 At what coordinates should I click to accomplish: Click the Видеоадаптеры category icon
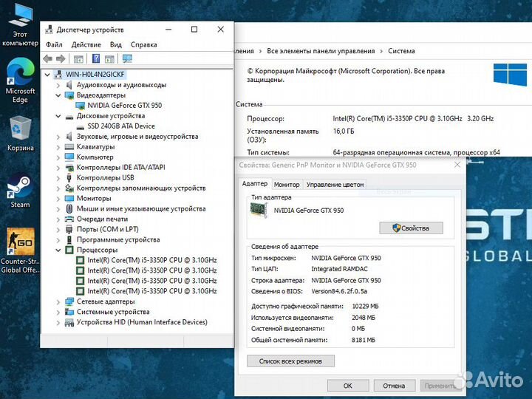[69, 95]
